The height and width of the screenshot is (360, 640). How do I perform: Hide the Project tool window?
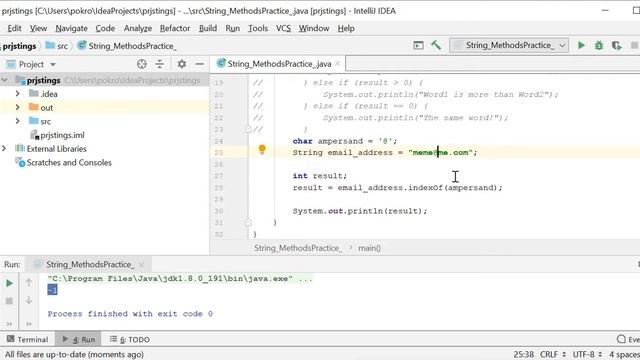point(200,64)
